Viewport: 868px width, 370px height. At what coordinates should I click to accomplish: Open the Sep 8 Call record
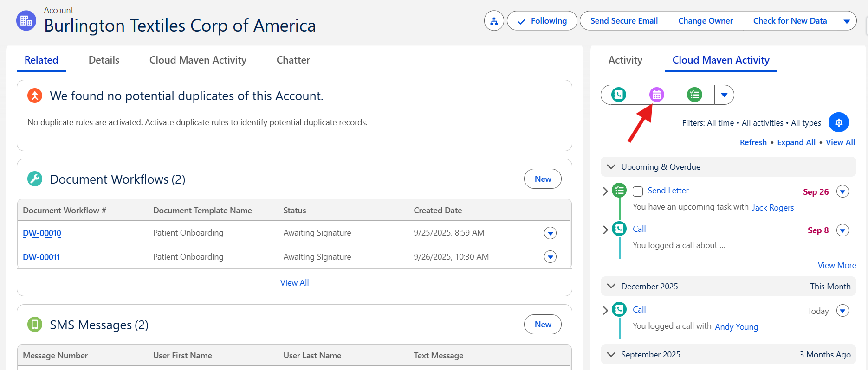[x=639, y=229]
